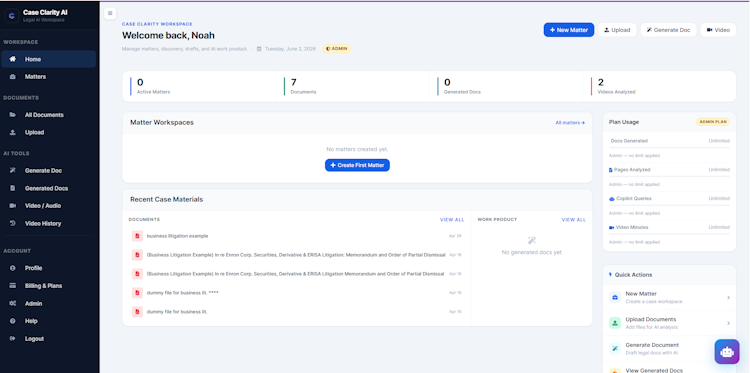The image size is (750, 373).
Task: Click the Generated Docs file icon in the sidebar
Action: (x=13, y=188)
